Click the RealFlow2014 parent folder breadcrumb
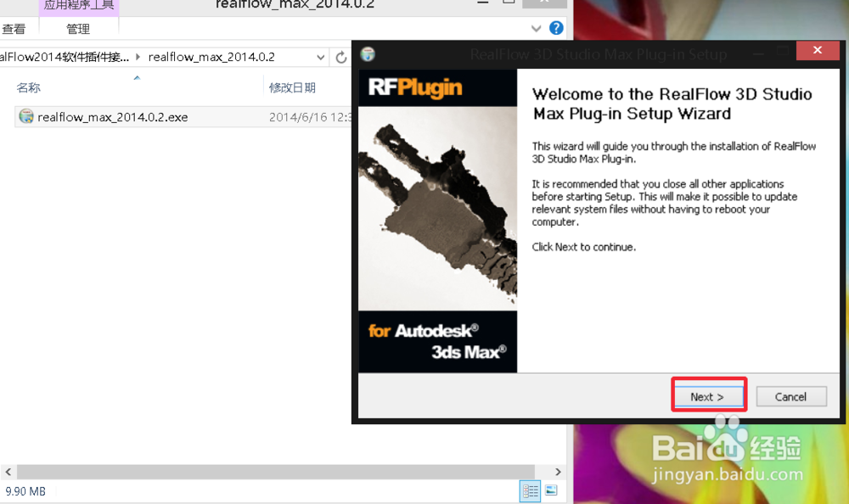 pos(65,57)
